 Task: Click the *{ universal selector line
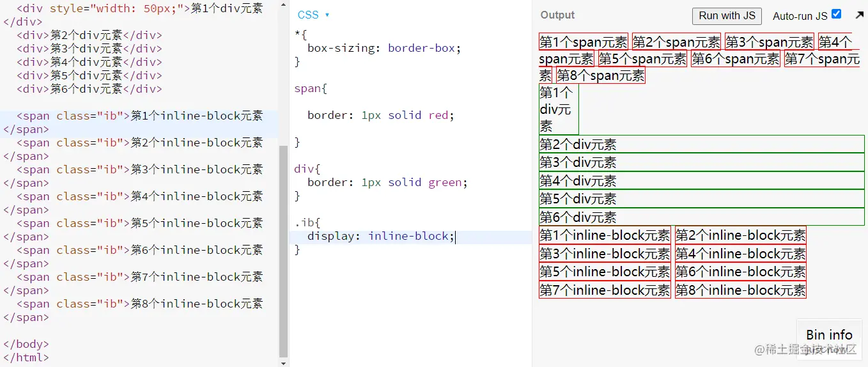(301, 35)
